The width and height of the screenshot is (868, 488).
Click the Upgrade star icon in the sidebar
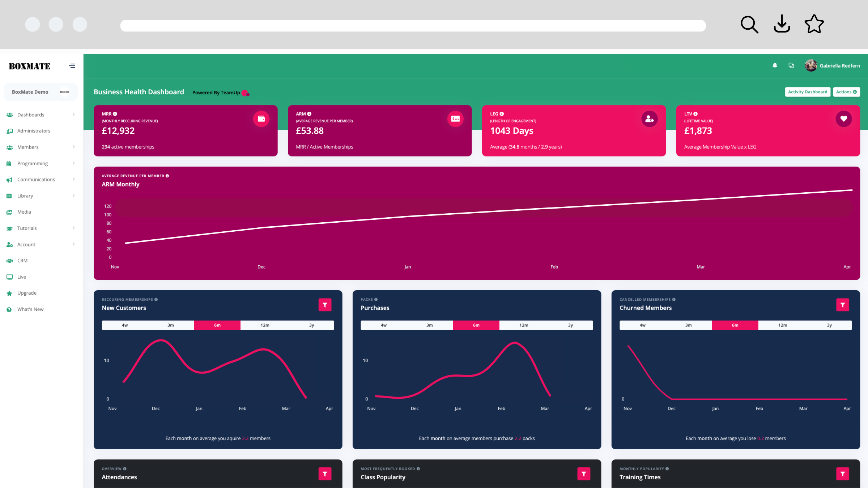(9, 293)
